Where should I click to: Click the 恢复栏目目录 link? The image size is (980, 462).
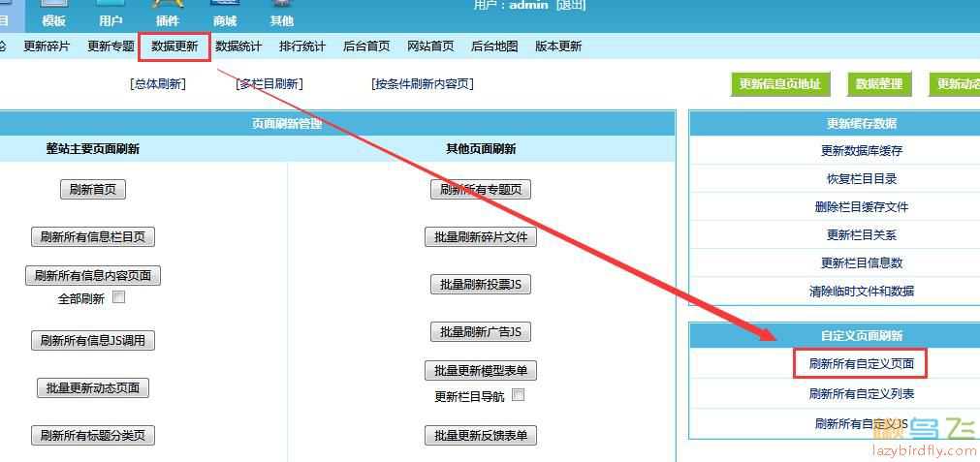coord(861,178)
